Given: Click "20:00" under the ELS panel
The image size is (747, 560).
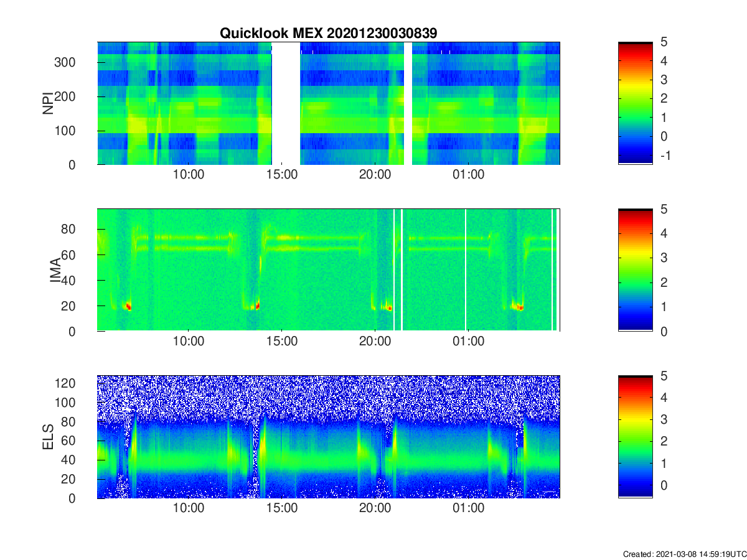Looking at the screenshot, I should (x=375, y=510).
